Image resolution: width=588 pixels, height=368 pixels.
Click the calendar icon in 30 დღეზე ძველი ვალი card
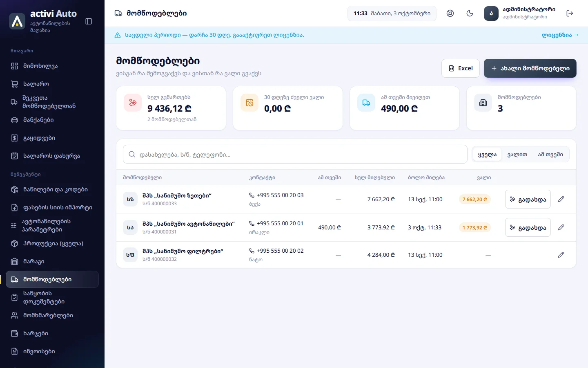coord(249,103)
